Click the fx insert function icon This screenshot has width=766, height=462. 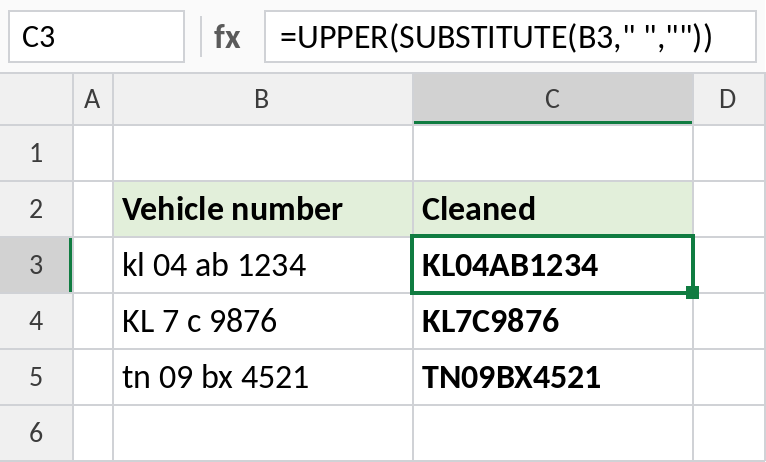click(x=227, y=37)
